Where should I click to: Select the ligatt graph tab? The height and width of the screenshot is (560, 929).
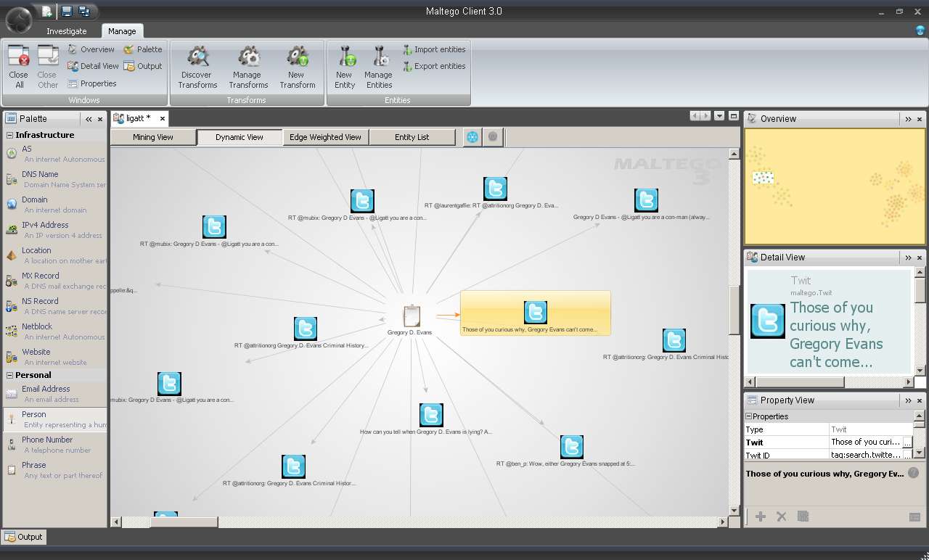[138, 118]
